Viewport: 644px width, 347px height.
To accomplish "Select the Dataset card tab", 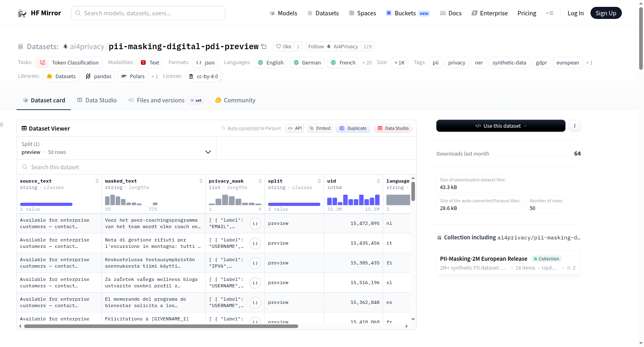I will click(44, 100).
